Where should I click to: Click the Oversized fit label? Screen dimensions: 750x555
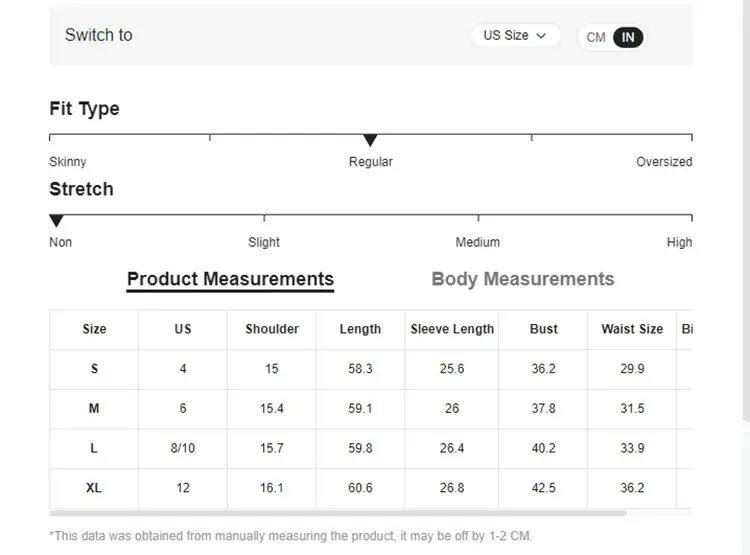point(664,162)
